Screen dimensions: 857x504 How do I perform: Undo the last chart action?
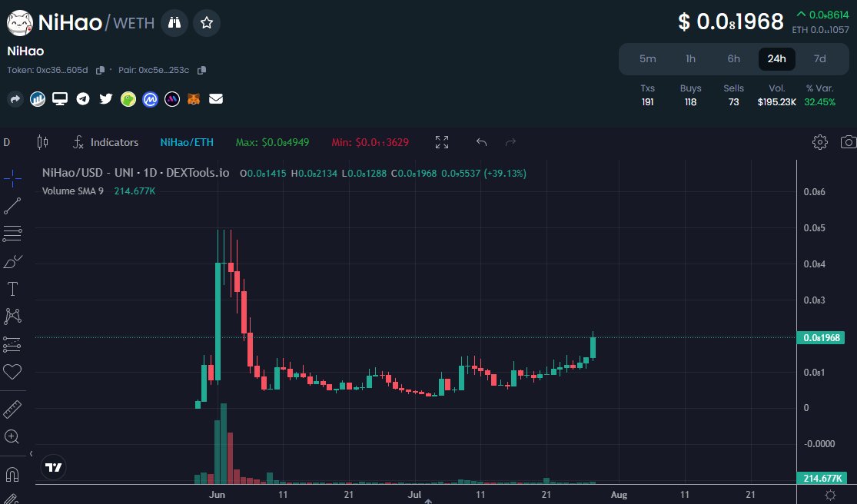[481, 142]
